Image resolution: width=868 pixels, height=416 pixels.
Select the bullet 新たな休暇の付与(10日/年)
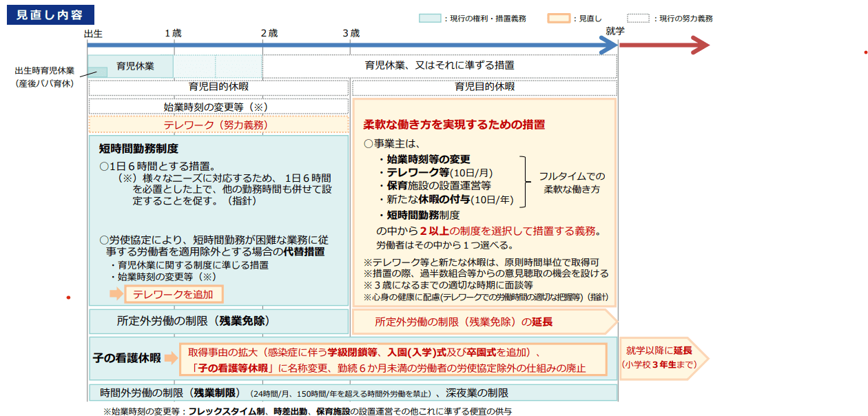click(x=446, y=199)
